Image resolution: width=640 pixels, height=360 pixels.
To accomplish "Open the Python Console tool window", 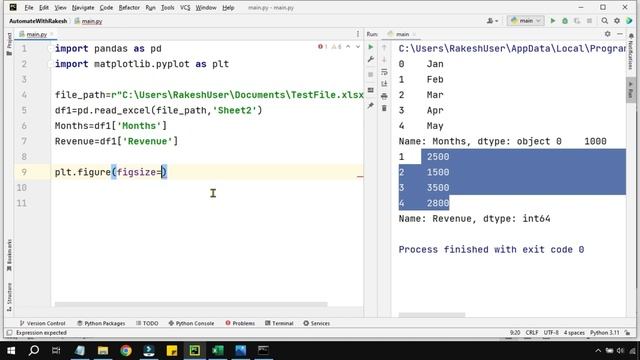I will click(191, 323).
